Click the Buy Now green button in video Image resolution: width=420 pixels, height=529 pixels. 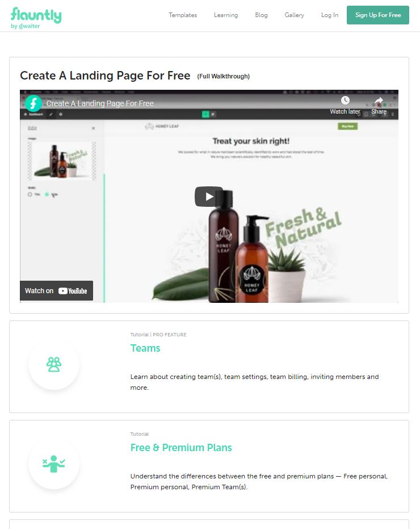tap(347, 126)
